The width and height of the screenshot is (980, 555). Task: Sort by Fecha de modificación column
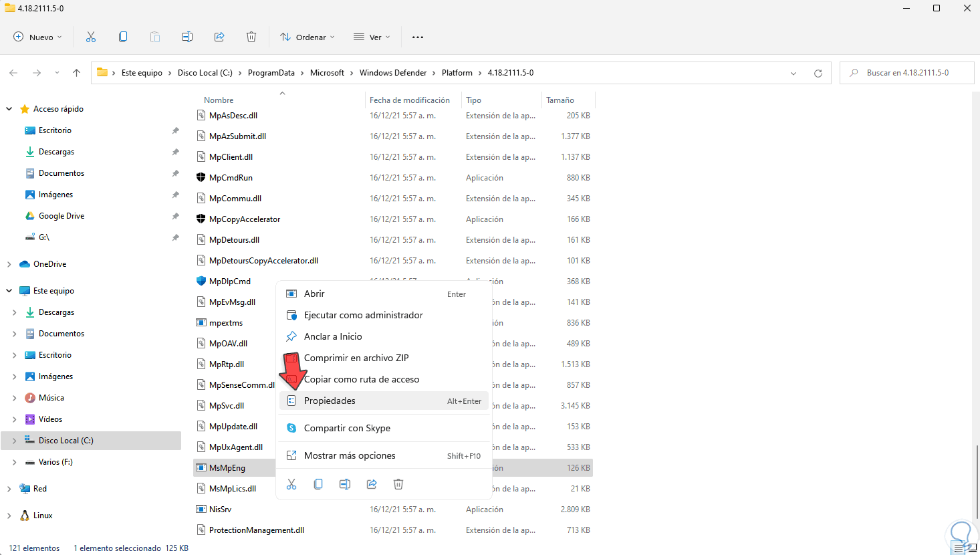click(x=410, y=100)
